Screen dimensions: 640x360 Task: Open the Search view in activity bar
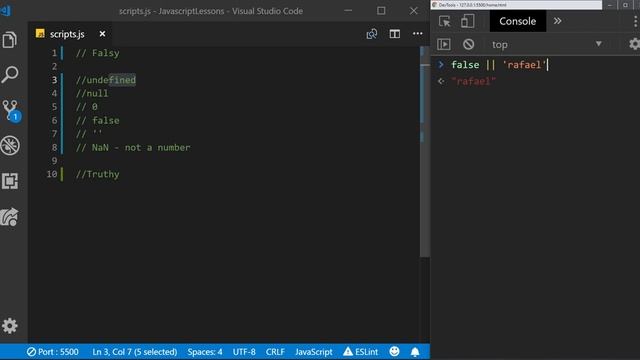[x=10, y=74]
